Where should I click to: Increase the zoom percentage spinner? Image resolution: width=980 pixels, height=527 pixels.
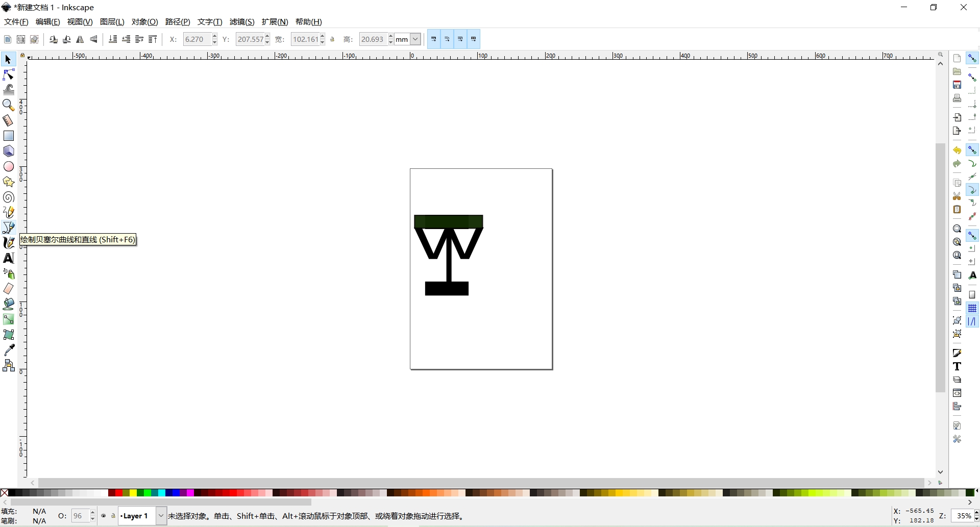[x=976, y=513]
